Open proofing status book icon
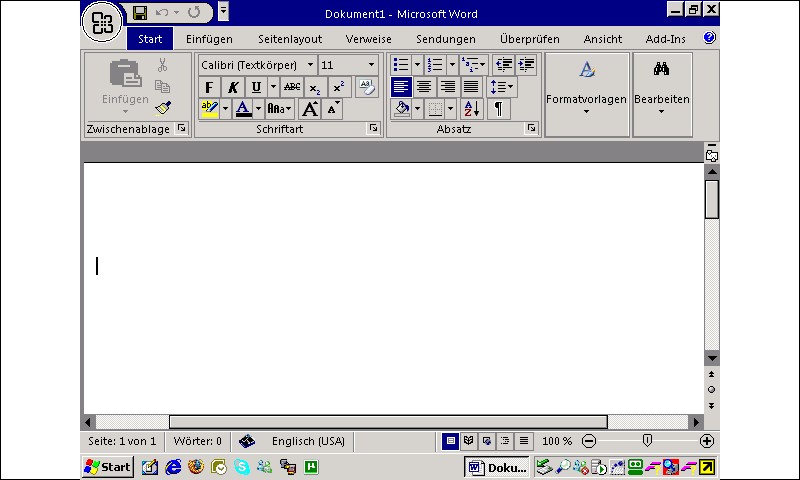The width and height of the screenshot is (800, 480). [247, 441]
